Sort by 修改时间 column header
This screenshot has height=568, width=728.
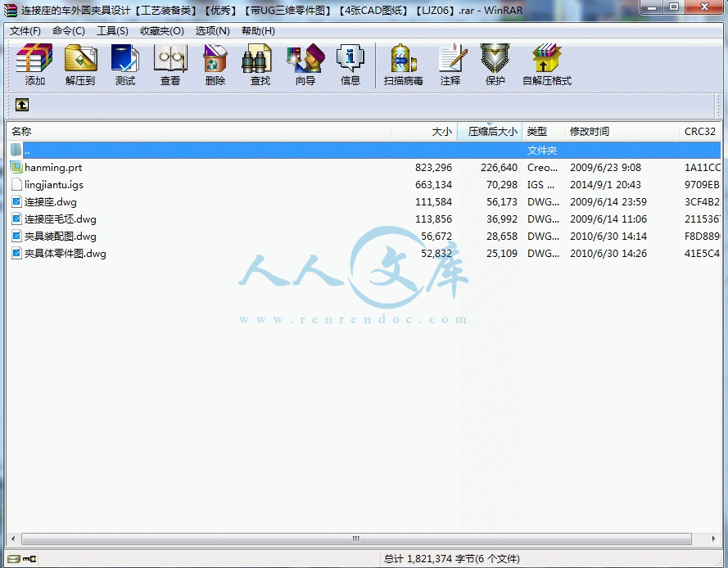(622, 131)
